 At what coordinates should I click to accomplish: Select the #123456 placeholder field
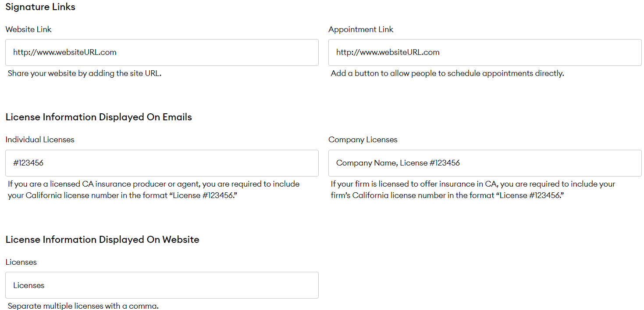(28, 162)
